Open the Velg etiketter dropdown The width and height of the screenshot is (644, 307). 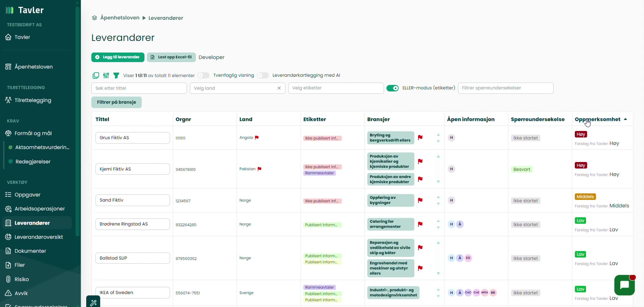(336, 88)
